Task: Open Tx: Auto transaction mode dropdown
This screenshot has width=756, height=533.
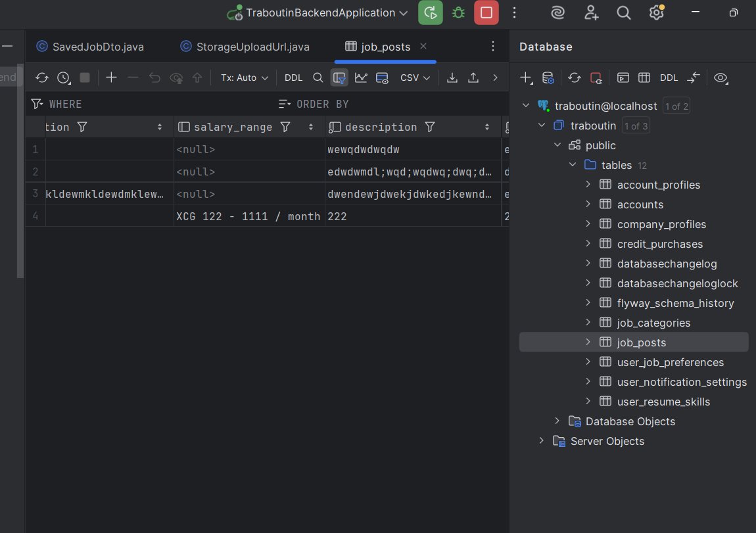Action: click(x=244, y=78)
